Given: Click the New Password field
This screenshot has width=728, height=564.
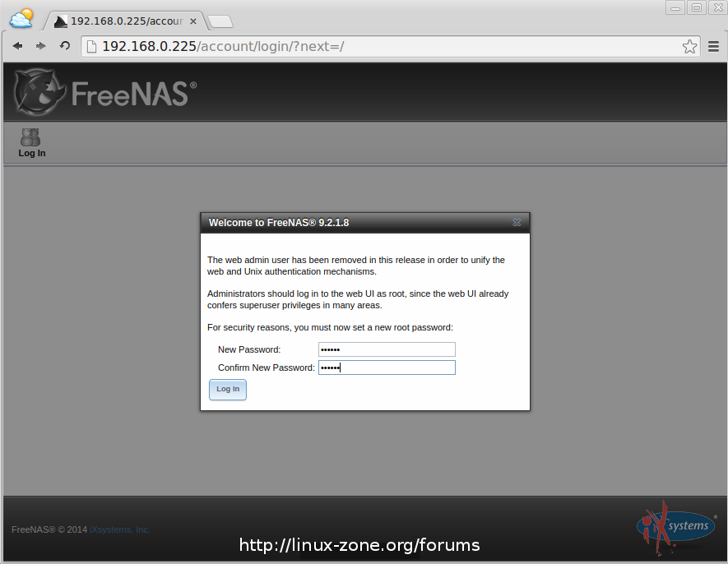Looking at the screenshot, I should (387, 349).
